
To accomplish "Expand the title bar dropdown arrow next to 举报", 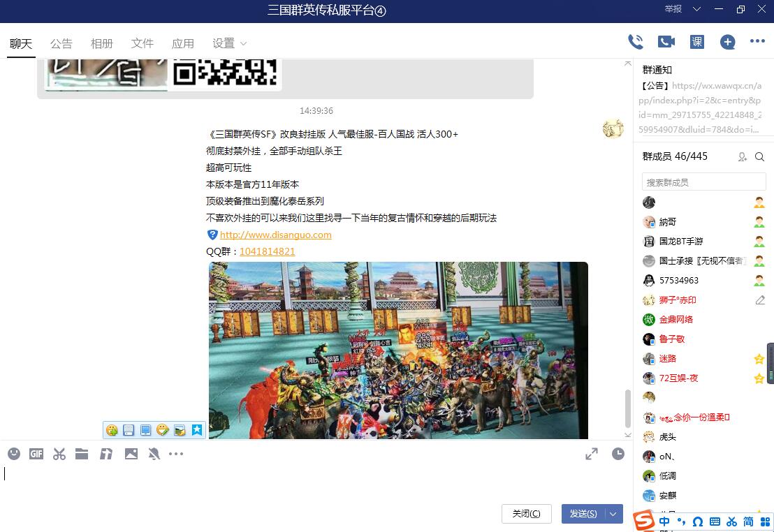I will [x=696, y=9].
